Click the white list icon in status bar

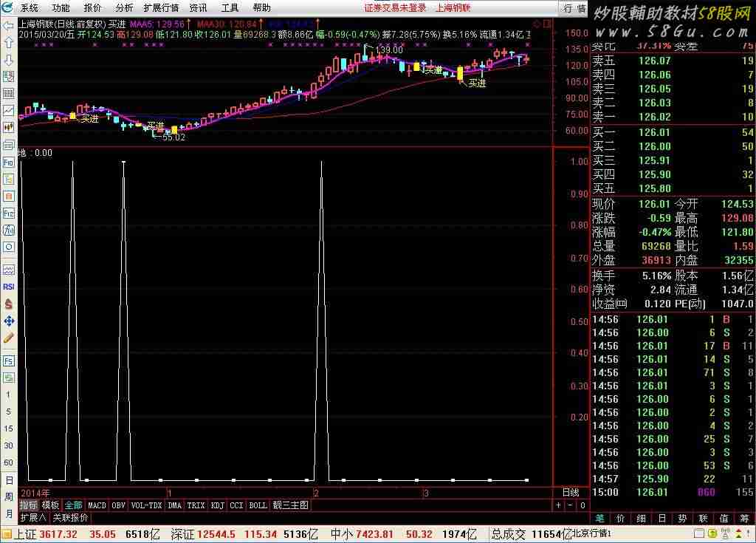pos(698,533)
